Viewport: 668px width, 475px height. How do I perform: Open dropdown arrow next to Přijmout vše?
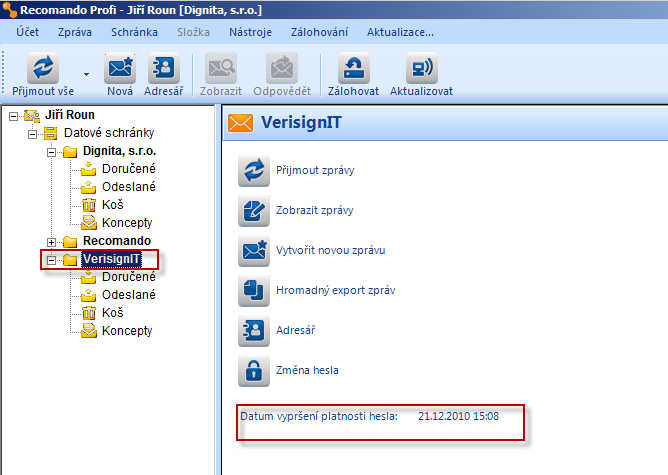pos(85,75)
